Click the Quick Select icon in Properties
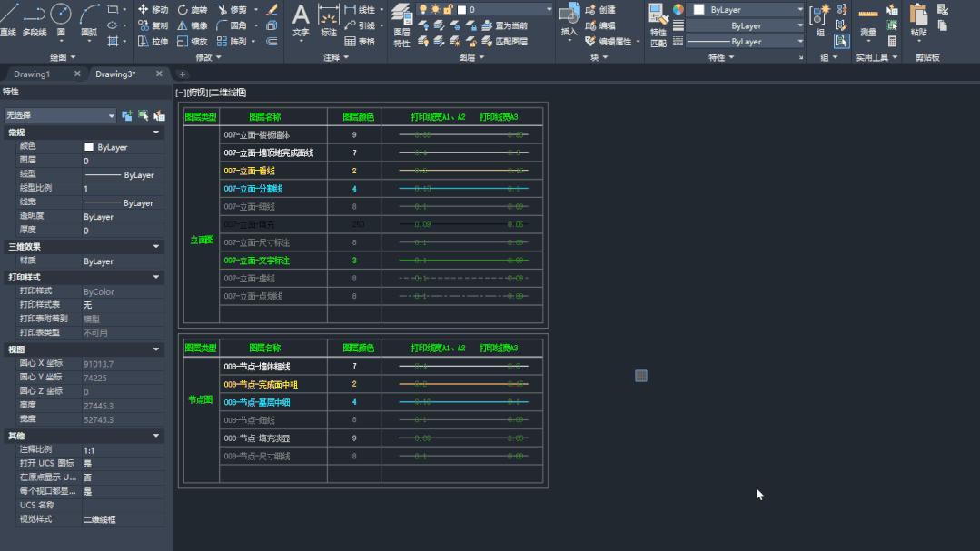980x551 pixels. [x=159, y=115]
